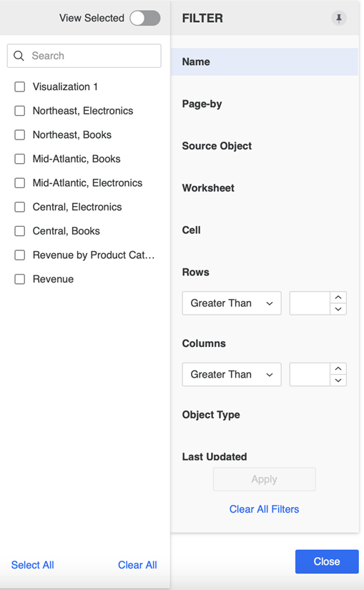This screenshot has height=590, width=364.
Task: Focus the Search input field
Action: click(x=84, y=56)
